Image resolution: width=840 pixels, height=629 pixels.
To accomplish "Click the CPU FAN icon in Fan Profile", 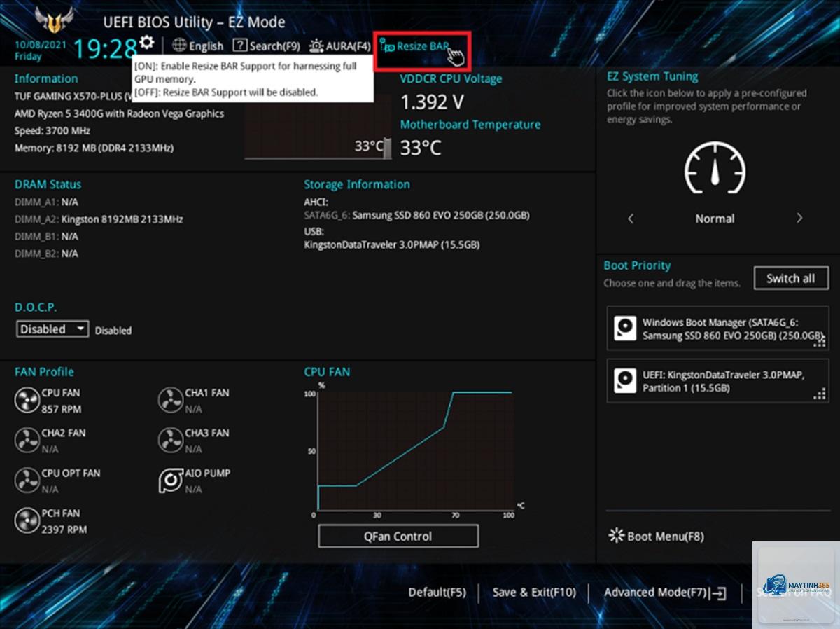I will pyautogui.click(x=27, y=401).
